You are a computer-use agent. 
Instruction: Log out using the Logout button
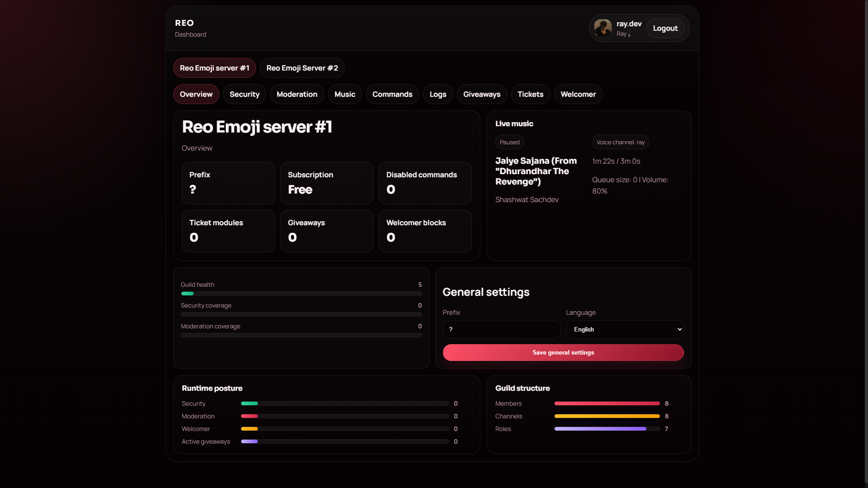click(665, 28)
